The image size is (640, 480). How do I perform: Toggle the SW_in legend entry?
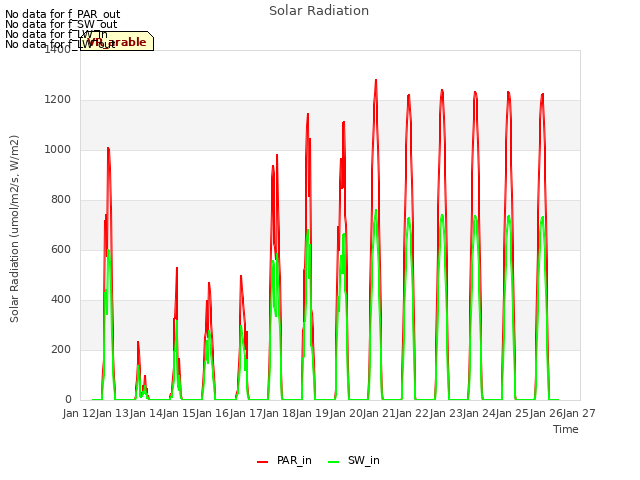(354, 460)
